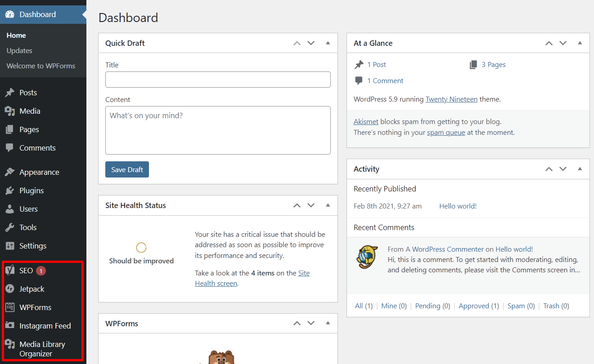594x364 pixels.
Task: Click the Instagram Feed camera icon
Action: pyautogui.click(x=9, y=325)
